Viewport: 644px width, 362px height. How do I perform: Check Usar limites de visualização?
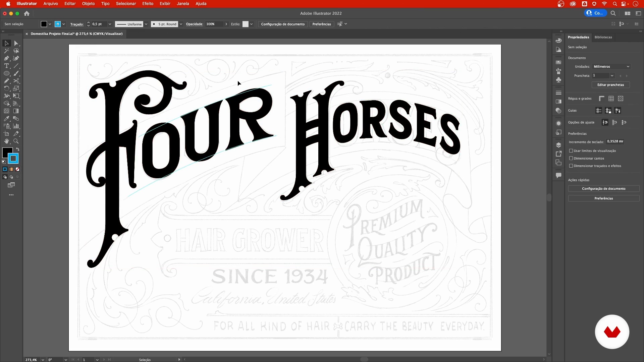pyautogui.click(x=571, y=151)
